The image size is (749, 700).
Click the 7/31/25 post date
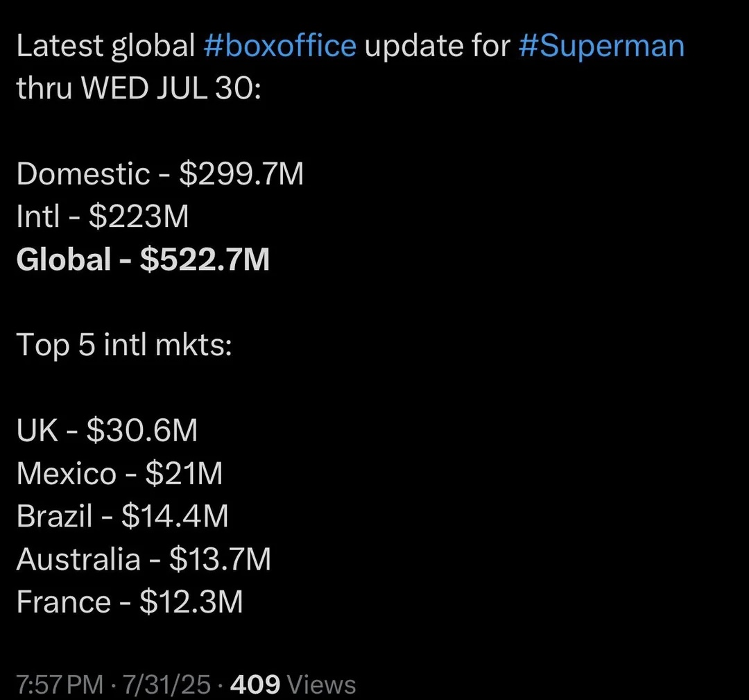tap(165, 685)
